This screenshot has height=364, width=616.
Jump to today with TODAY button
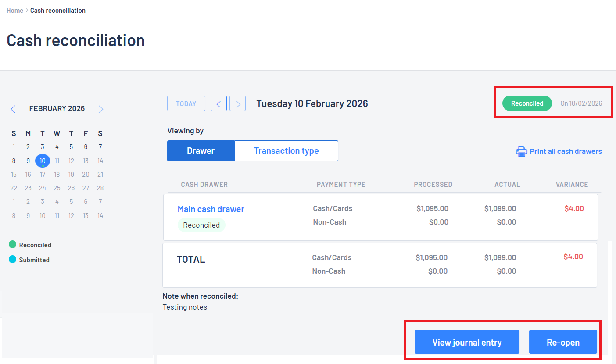[186, 103]
